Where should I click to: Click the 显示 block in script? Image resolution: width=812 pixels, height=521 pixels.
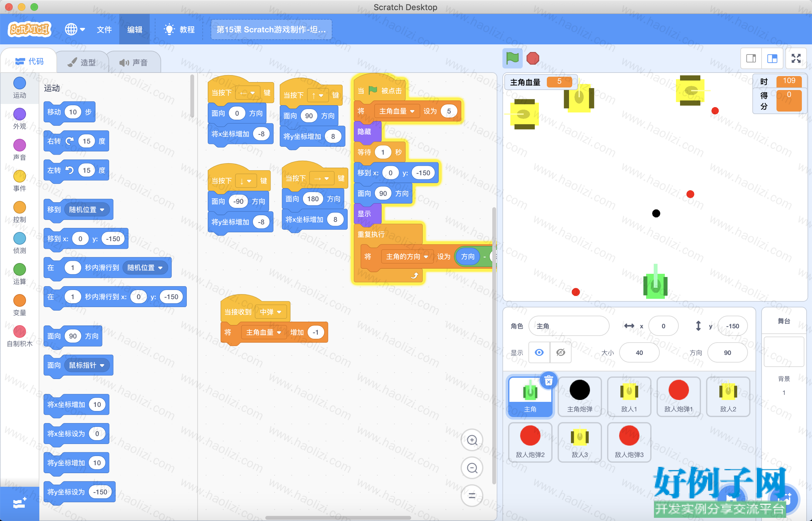coord(367,214)
